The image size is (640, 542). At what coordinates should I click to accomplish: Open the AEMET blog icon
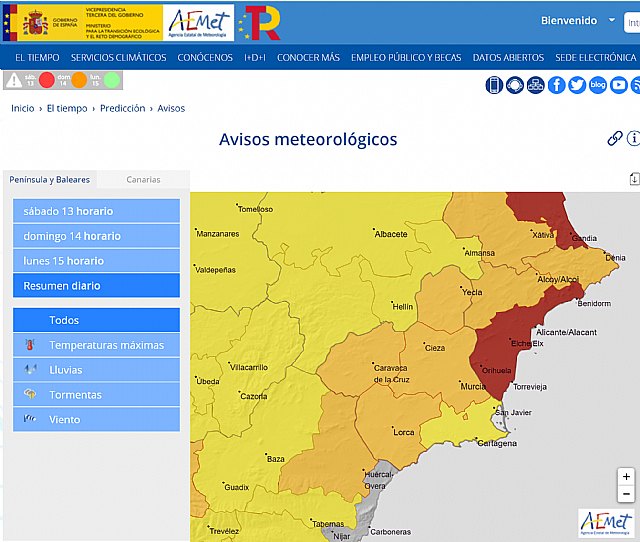pos(598,85)
